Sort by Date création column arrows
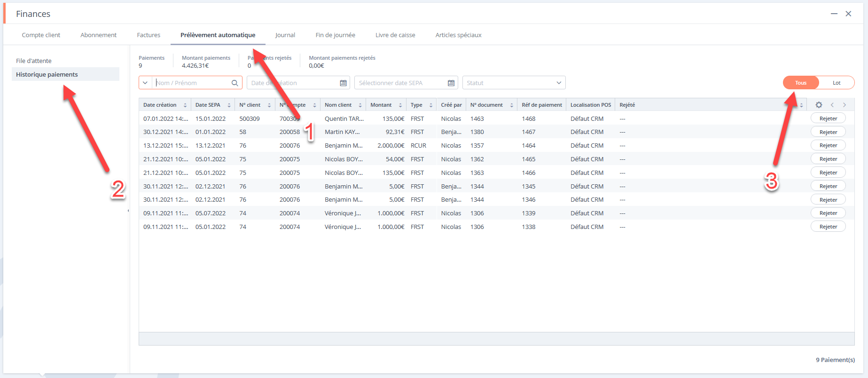Screen dimensions: 868x378 point(185,105)
